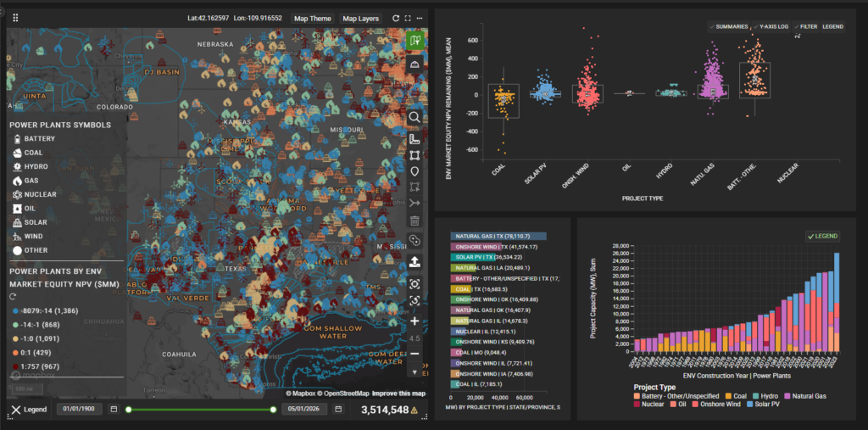Click the Mapbox attribution link
Viewport: 868px width, 430px height.
click(301, 394)
